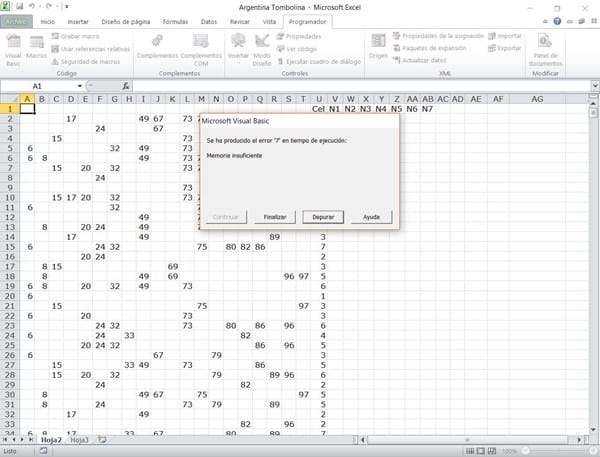
Task: Click the insert function fx icon
Action: [126, 86]
